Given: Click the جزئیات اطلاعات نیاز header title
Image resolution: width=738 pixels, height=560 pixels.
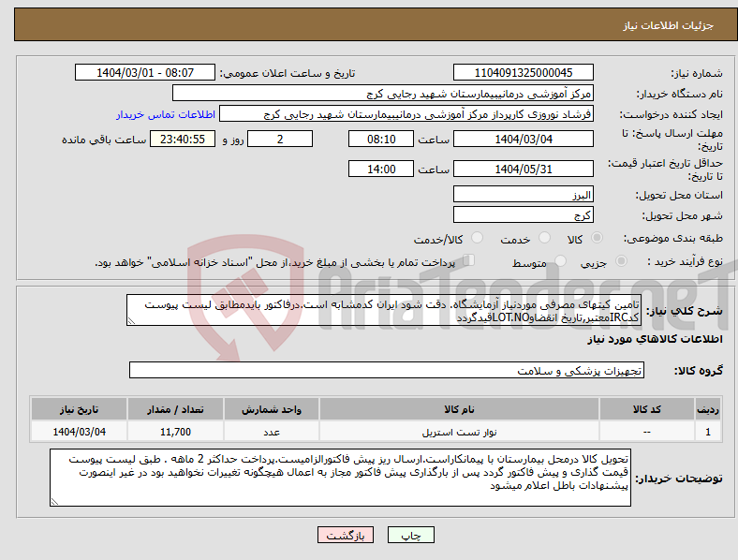Looking at the screenshot, I should (x=669, y=25).
